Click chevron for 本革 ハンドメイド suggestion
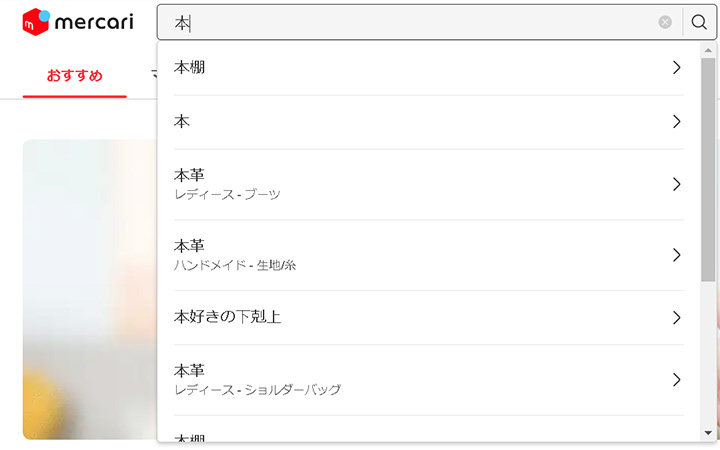Viewport: 720px width, 450px height. pyautogui.click(x=677, y=255)
